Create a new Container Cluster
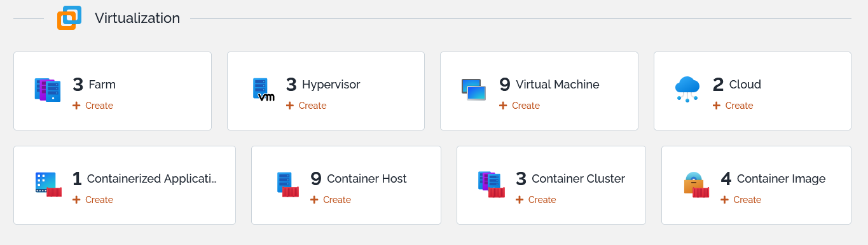868x245 pixels. pyautogui.click(x=536, y=200)
